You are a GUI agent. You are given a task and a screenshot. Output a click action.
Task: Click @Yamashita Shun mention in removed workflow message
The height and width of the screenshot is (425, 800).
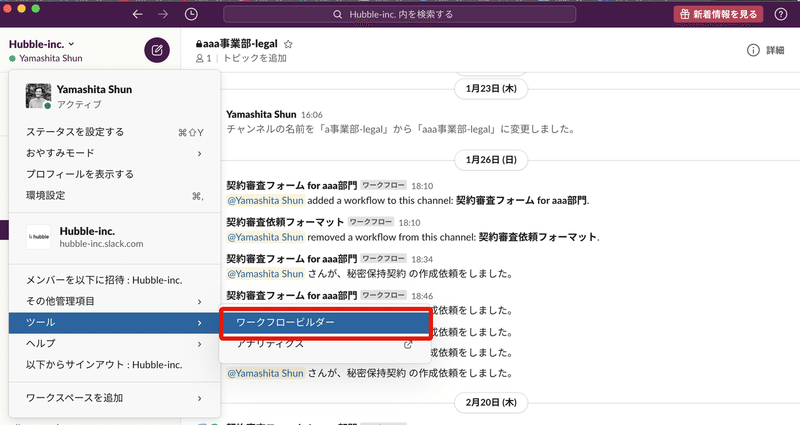[x=265, y=237]
